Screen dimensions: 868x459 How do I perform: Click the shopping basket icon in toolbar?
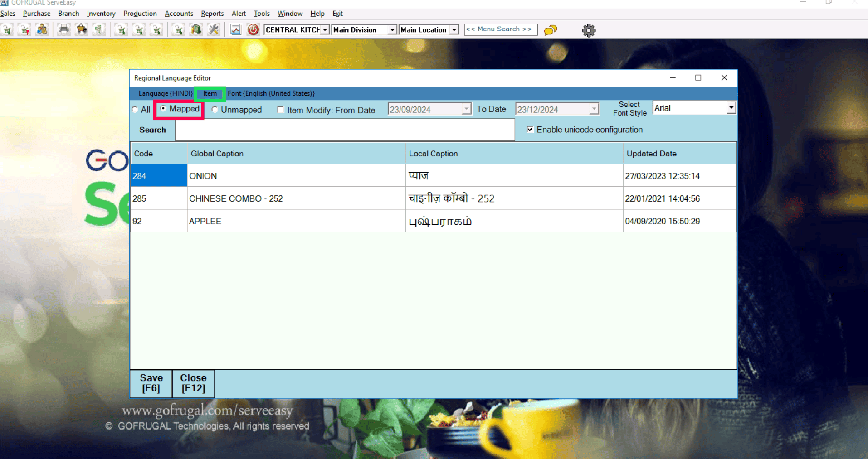tap(82, 30)
